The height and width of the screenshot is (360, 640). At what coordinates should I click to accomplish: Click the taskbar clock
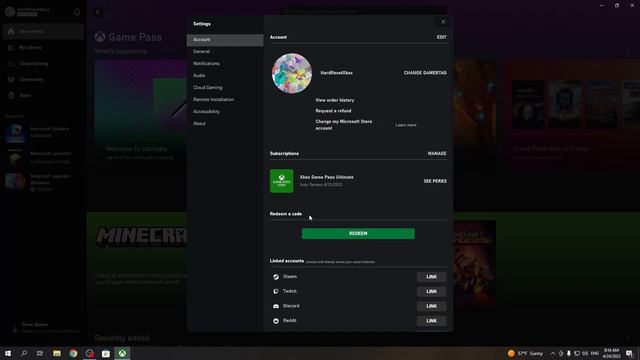pos(611,353)
